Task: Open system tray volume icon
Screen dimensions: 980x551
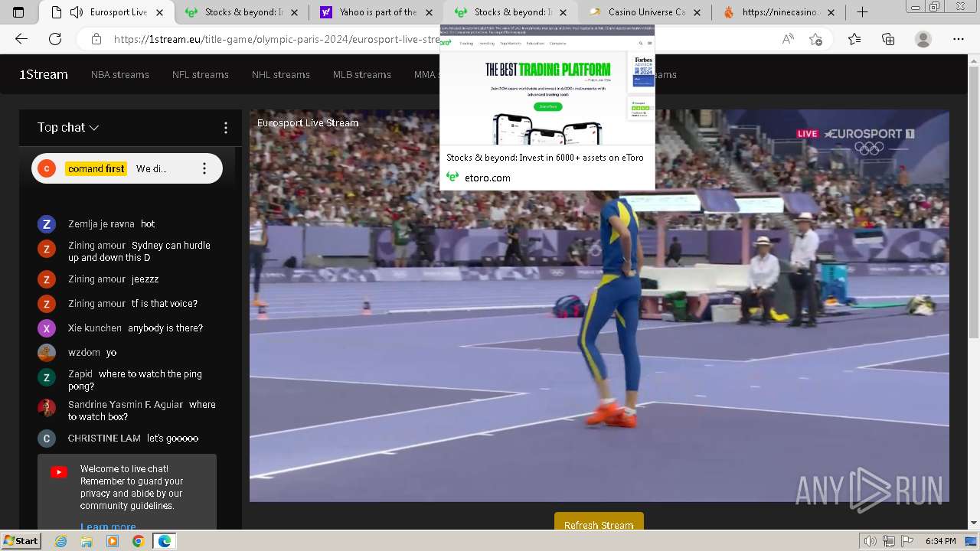Action: (x=870, y=541)
